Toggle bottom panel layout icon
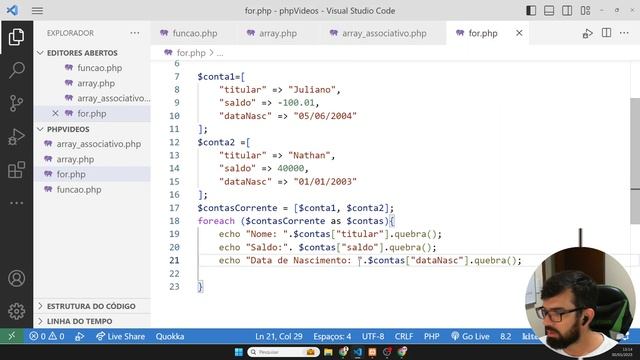The width and height of the screenshot is (640, 360). 549,11
